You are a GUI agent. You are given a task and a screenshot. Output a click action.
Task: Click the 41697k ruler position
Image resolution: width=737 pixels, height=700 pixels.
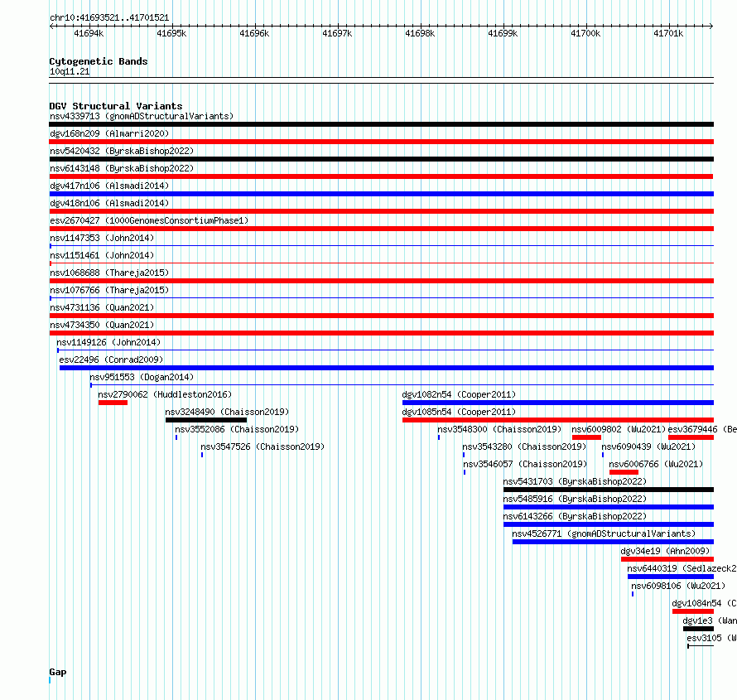337,33
